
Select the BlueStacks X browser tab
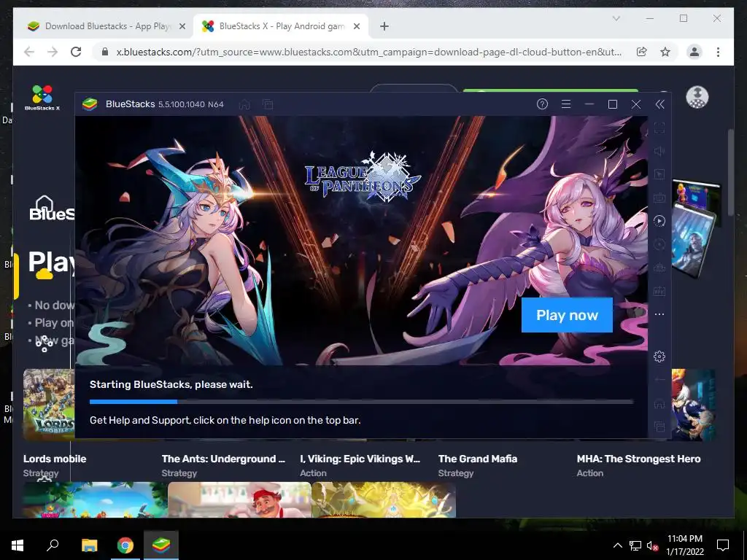point(281,26)
